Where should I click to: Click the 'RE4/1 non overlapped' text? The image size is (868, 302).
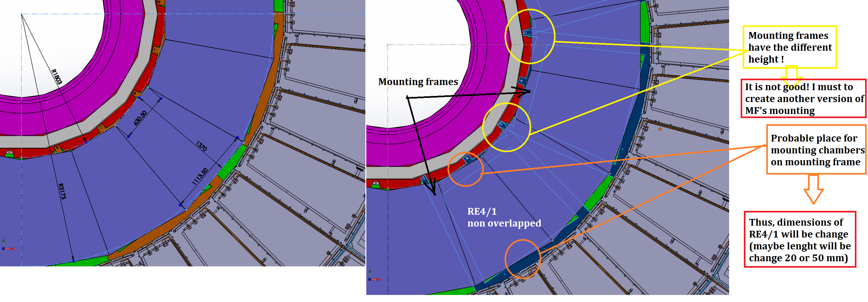[504, 217]
